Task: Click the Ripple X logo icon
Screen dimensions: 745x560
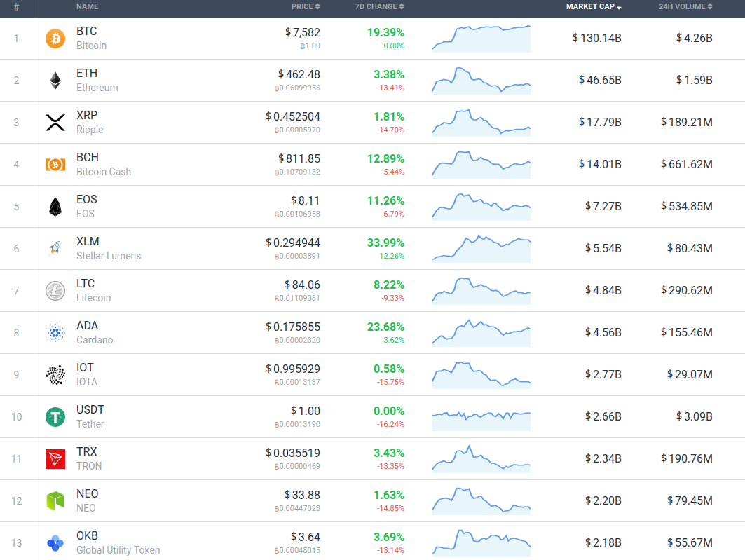Action: tap(55, 123)
